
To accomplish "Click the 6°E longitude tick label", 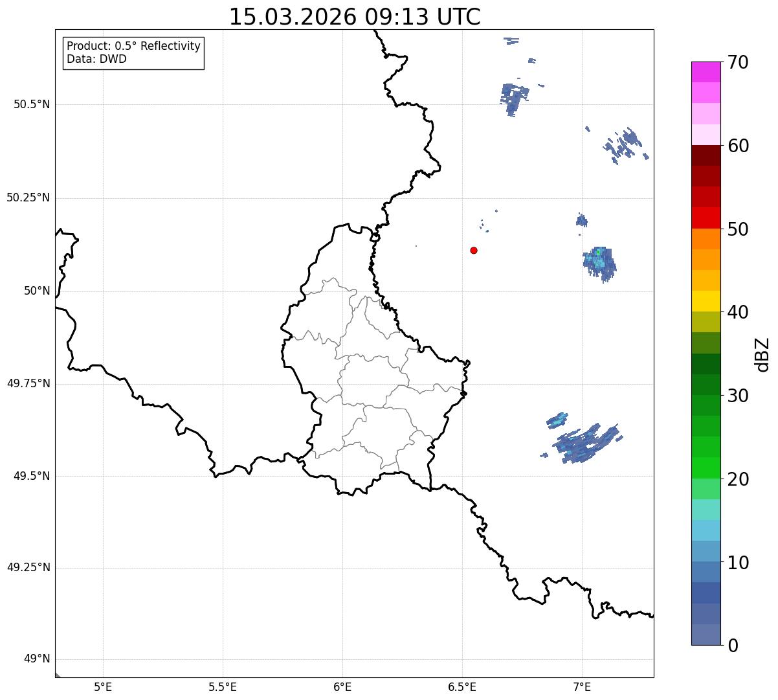I will point(342,687).
